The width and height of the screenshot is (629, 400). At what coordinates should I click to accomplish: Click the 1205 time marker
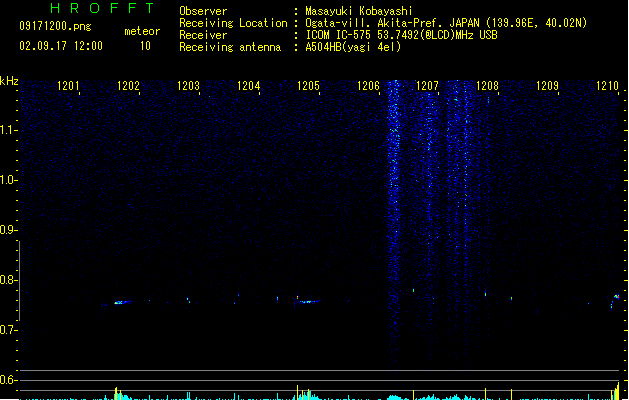click(x=308, y=86)
